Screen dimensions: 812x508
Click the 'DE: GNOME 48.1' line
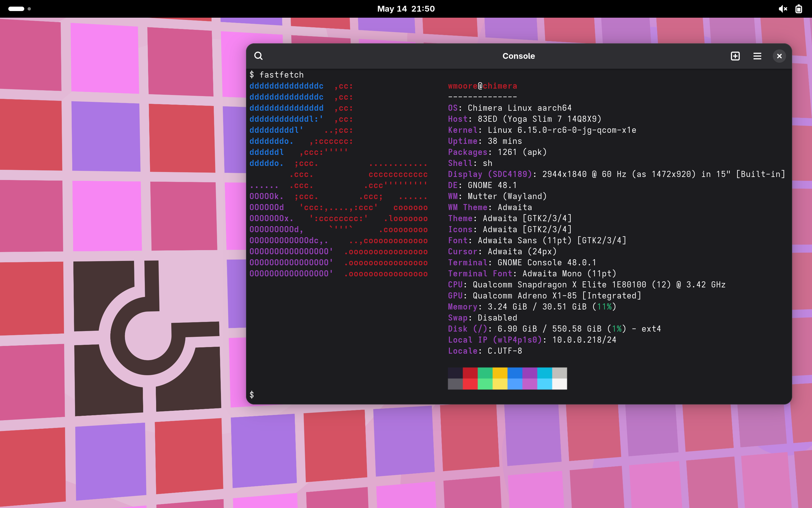482,185
